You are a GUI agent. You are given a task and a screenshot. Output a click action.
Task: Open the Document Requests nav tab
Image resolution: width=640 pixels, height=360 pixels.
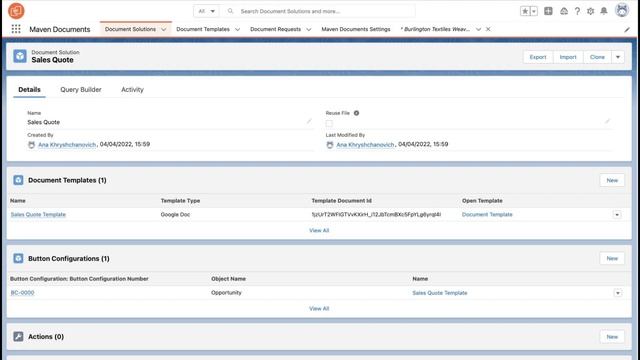pyautogui.click(x=276, y=29)
